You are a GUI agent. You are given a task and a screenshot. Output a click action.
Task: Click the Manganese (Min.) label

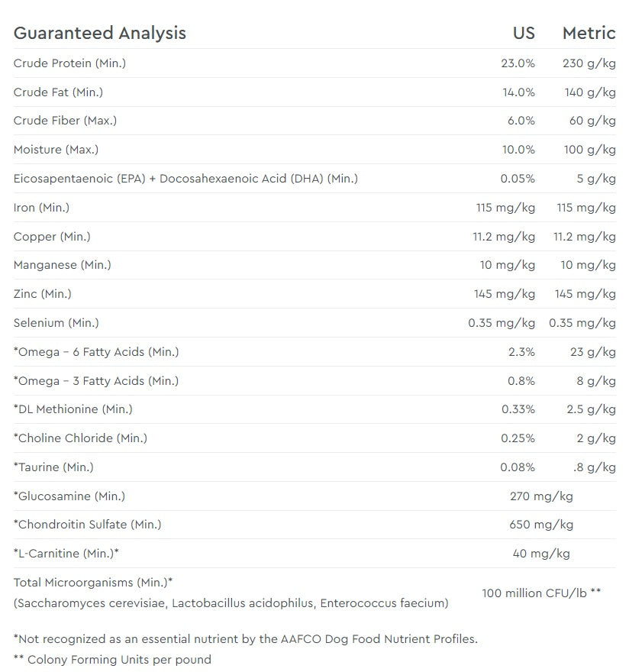tap(63, 265)
